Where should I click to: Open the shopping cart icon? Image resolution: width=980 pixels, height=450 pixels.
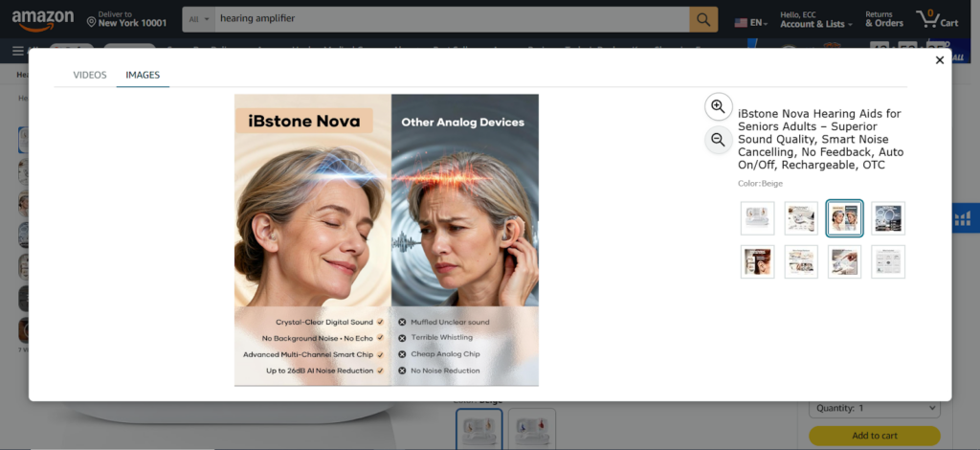[936, 19]
